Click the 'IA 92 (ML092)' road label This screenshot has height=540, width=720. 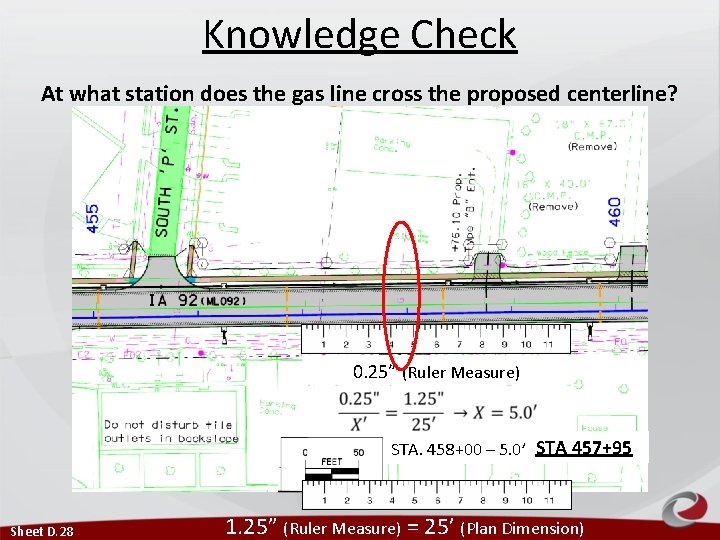197,301
